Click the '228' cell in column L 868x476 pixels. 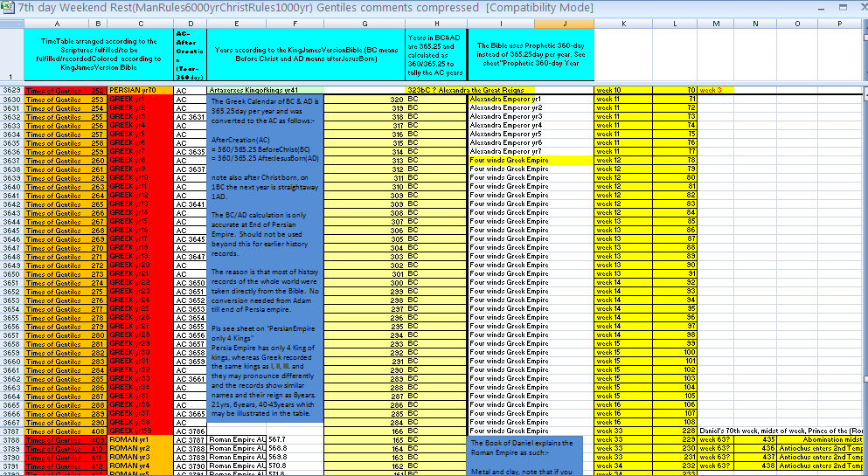(675, 431)
